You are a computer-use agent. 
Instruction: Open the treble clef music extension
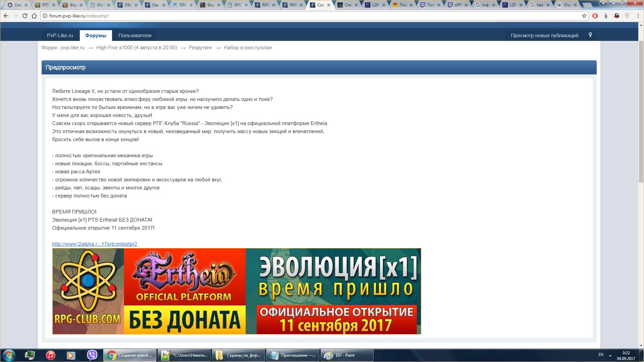coord(606,16)
